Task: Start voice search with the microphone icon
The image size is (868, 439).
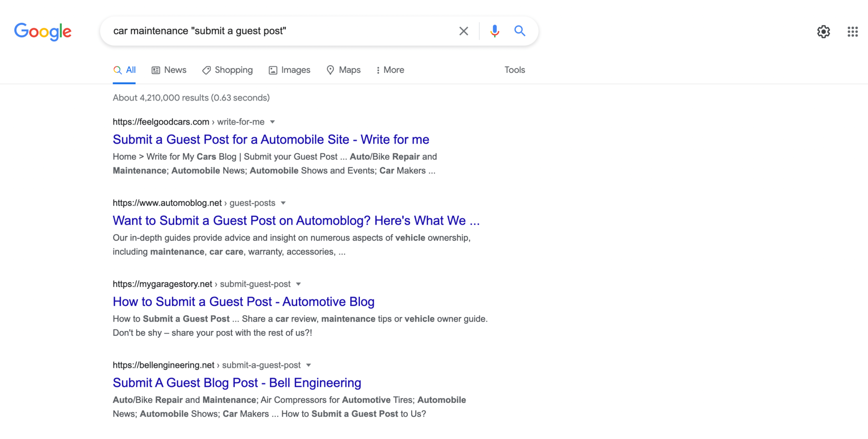Action: (x=495, y=31)
